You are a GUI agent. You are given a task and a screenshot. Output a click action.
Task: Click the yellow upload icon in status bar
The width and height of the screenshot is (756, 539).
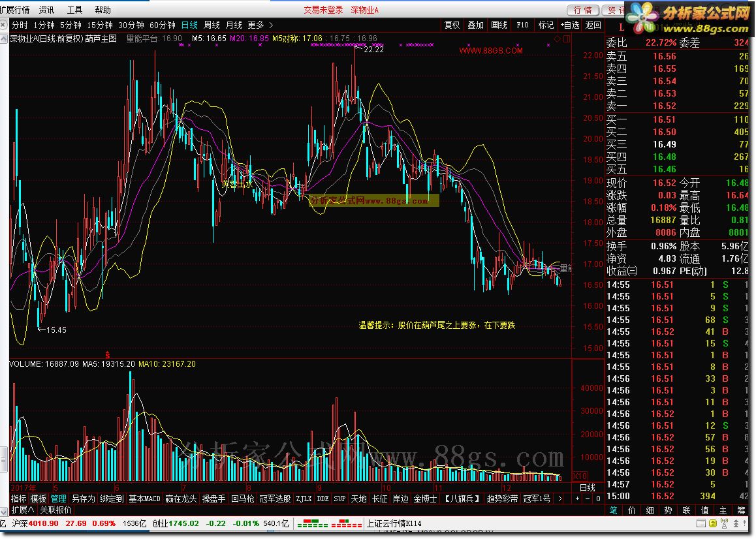pyautogui.click(x=713, y=523)
